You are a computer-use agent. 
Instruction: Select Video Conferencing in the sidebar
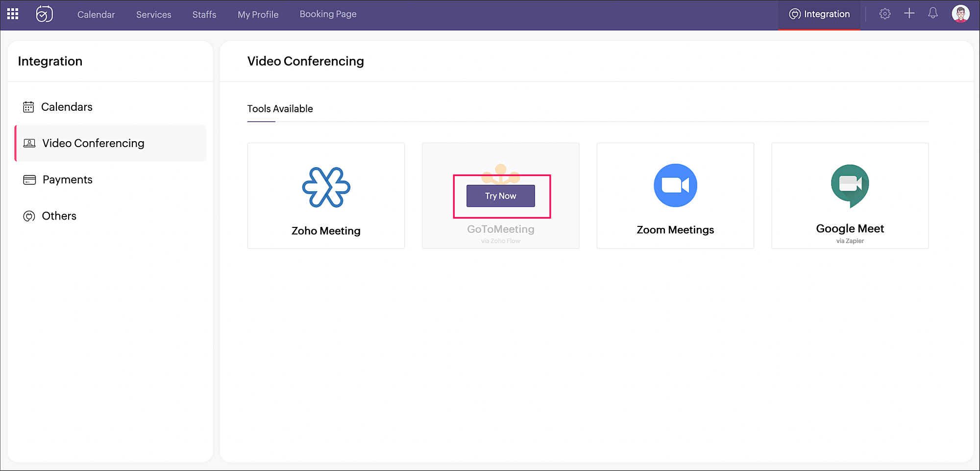110,143
